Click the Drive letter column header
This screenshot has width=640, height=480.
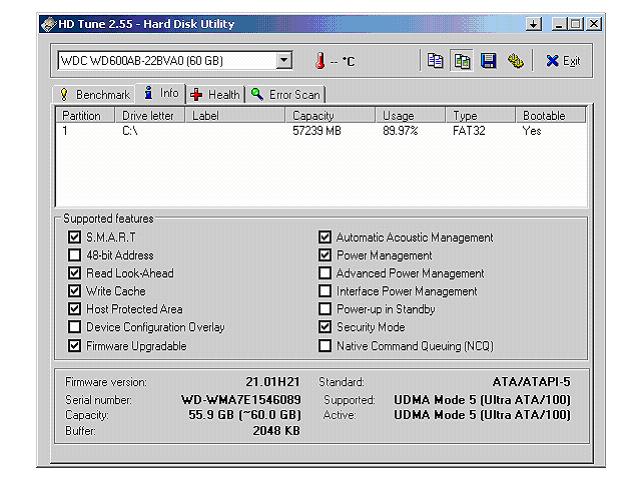(149, 116)
